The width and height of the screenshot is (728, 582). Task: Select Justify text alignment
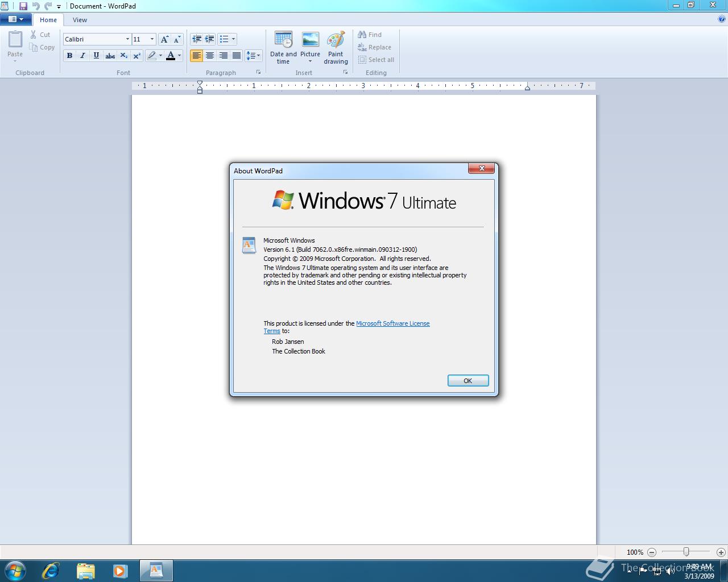point(237,56)
